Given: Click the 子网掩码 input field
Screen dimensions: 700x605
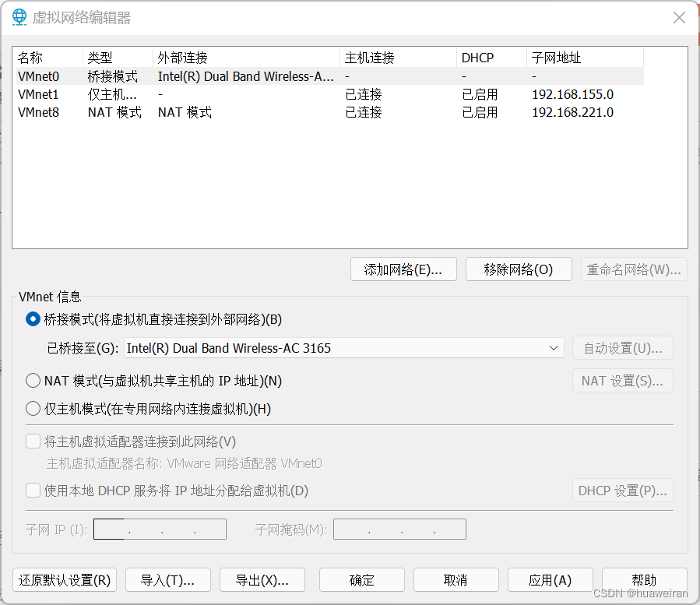Looking at the screenshot, I should [x=399, y=529].
